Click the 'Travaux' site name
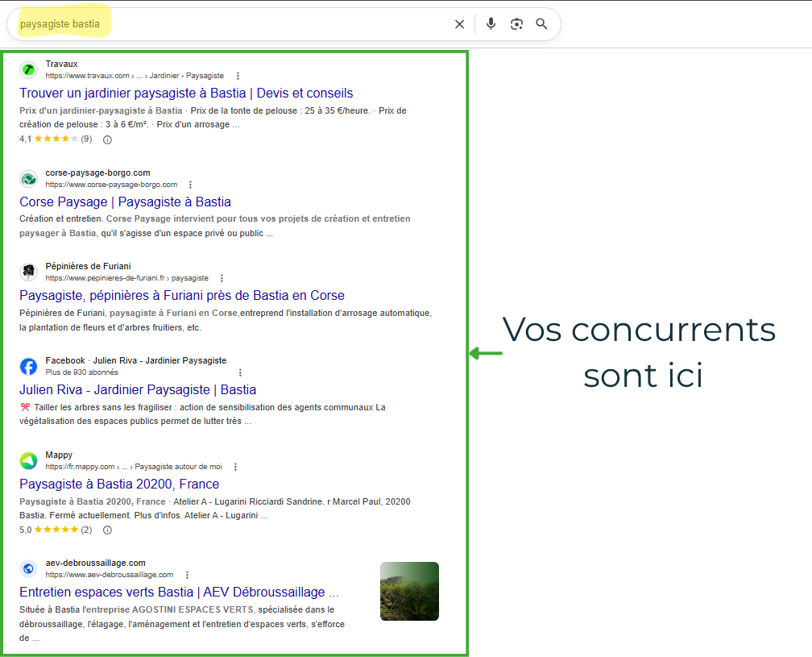812x657 pixels. (61, 64)
